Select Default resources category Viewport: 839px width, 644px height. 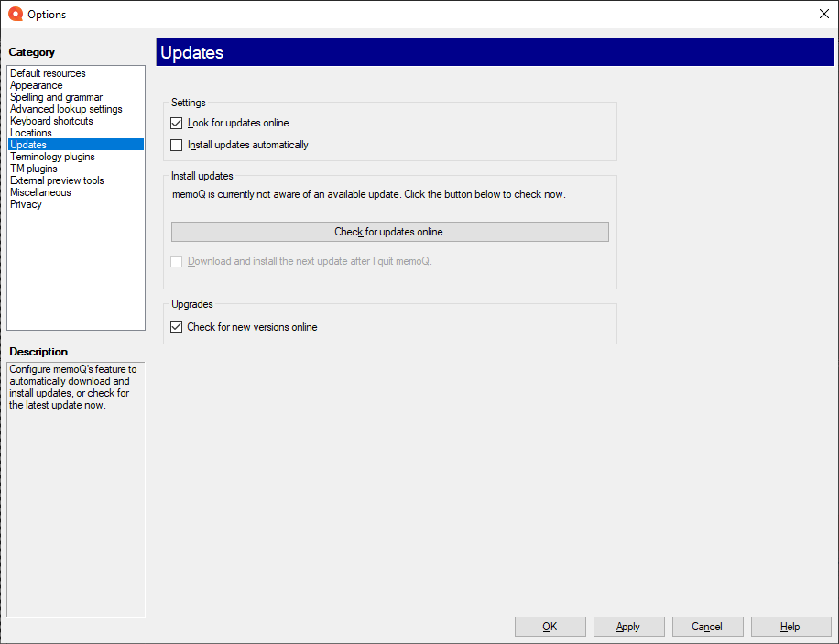[x=48, y=73]
